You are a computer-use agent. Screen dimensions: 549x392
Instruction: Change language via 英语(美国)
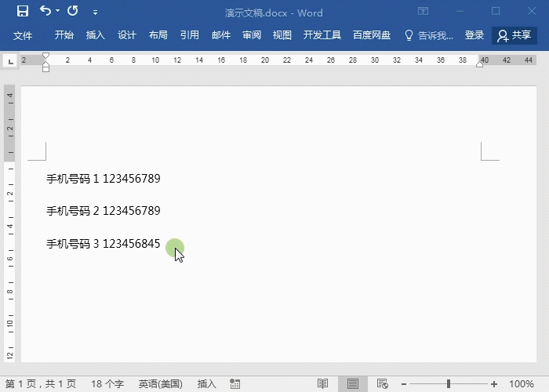point(160,384)
